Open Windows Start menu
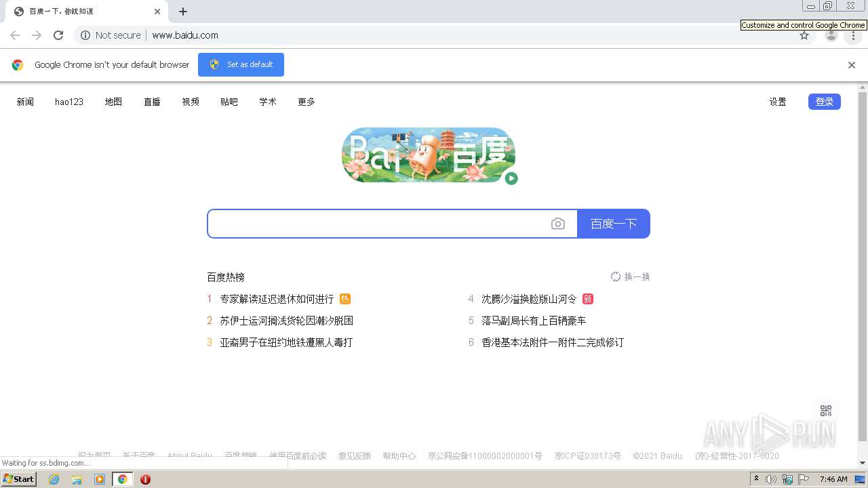This screenshot has width=868, height=488. 18,479
